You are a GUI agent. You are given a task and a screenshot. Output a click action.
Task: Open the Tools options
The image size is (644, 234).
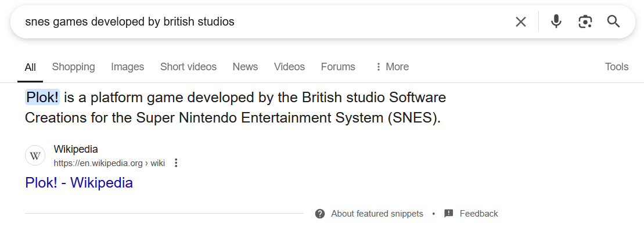[617, 67]
